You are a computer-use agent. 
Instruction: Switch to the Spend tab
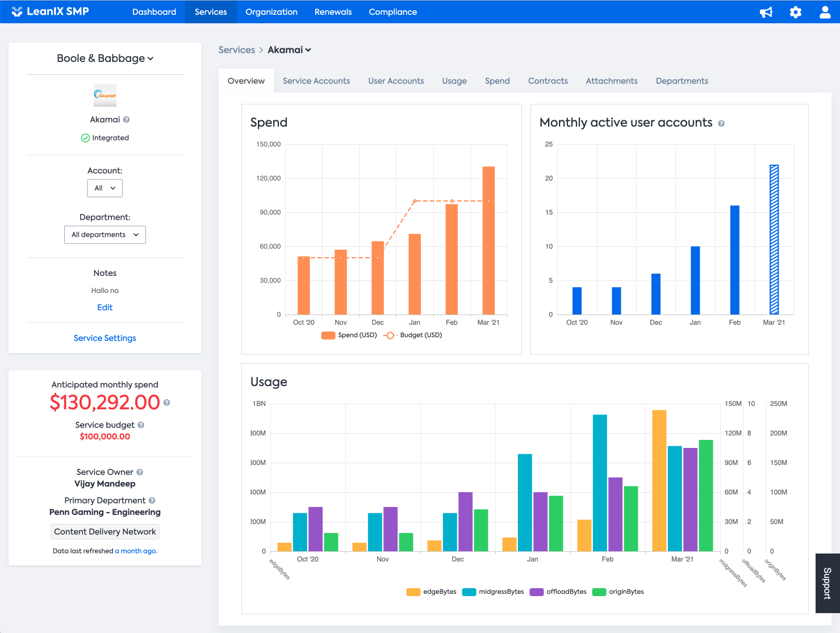(498, 81)
